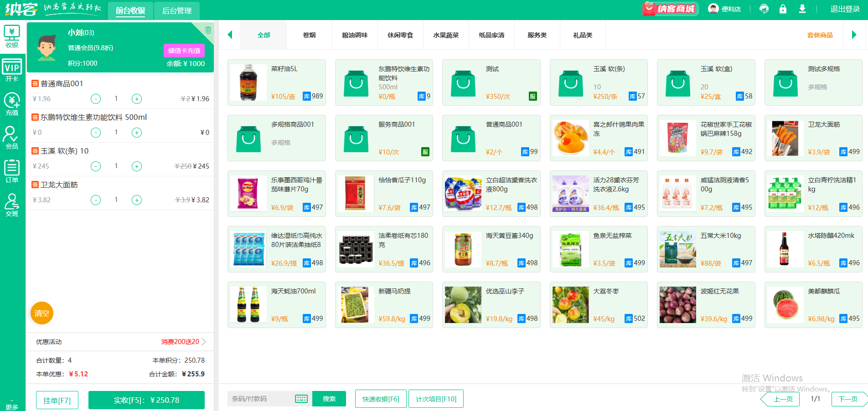The height and width of the screenshot is (411, 868).
Task: Increase quantity of 普通商品001
Action: [x=137, y=99]
